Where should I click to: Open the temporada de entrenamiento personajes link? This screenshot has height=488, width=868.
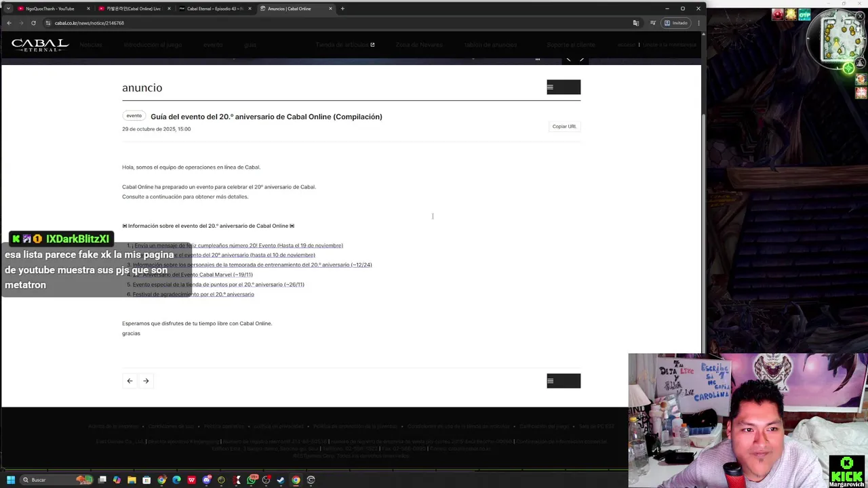coord(252,265)
